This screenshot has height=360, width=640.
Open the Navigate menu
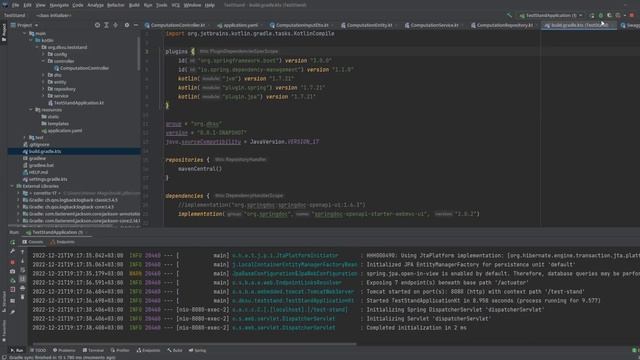59,5
